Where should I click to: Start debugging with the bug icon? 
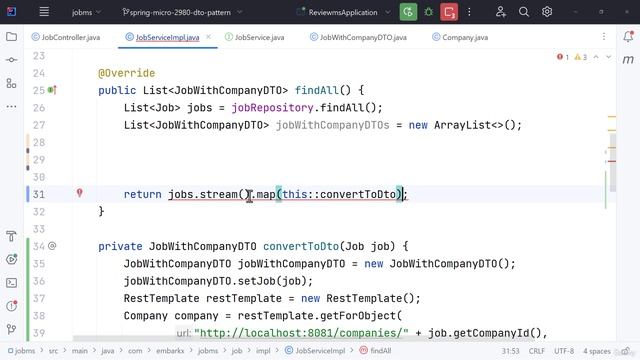(x=429, y=12)
